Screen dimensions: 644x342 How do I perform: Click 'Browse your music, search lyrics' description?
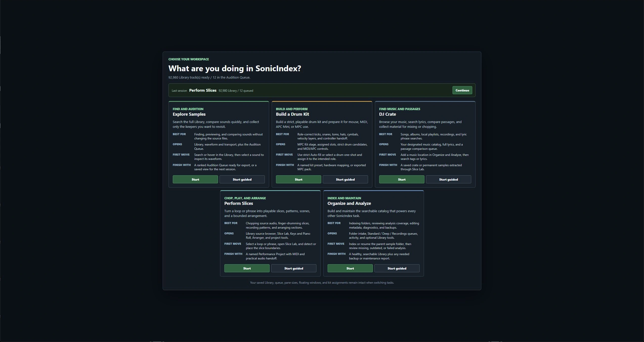click(420, 124)
